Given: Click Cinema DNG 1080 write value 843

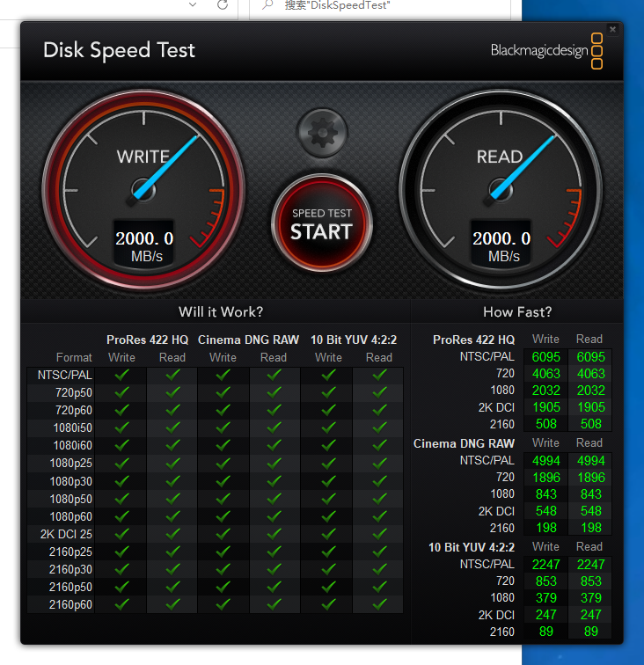Looking at the screenshot, I should (x=546, y=494).
